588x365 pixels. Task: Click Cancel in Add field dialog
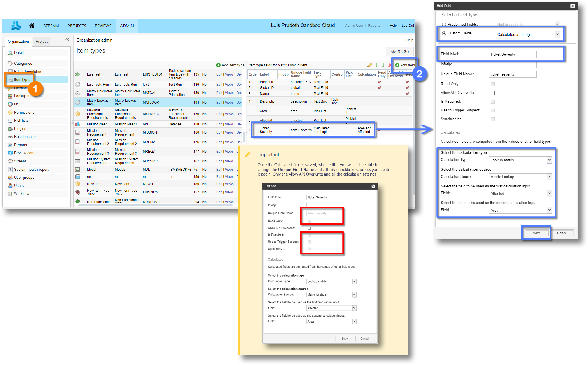point(562,233)
